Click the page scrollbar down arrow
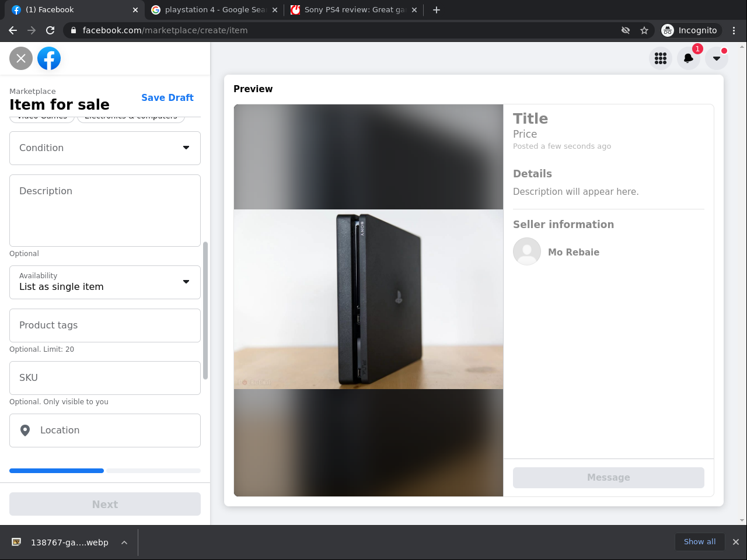Screen dimensions: 747x560 click(x=742, y=520)
